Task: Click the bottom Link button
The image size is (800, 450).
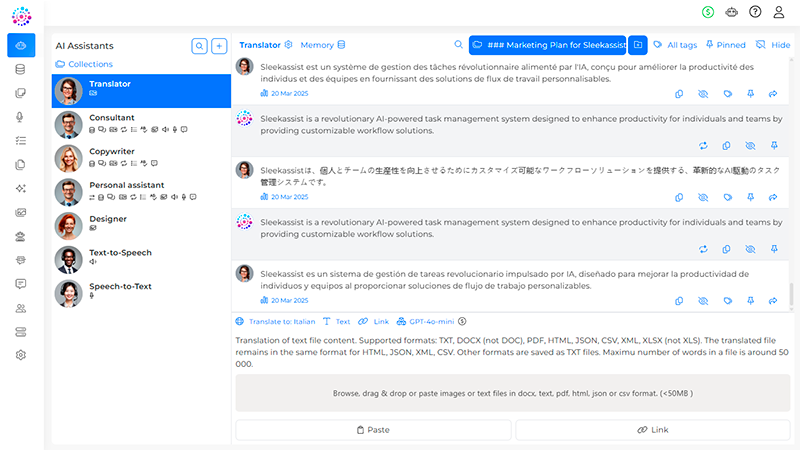Action: 653,430
